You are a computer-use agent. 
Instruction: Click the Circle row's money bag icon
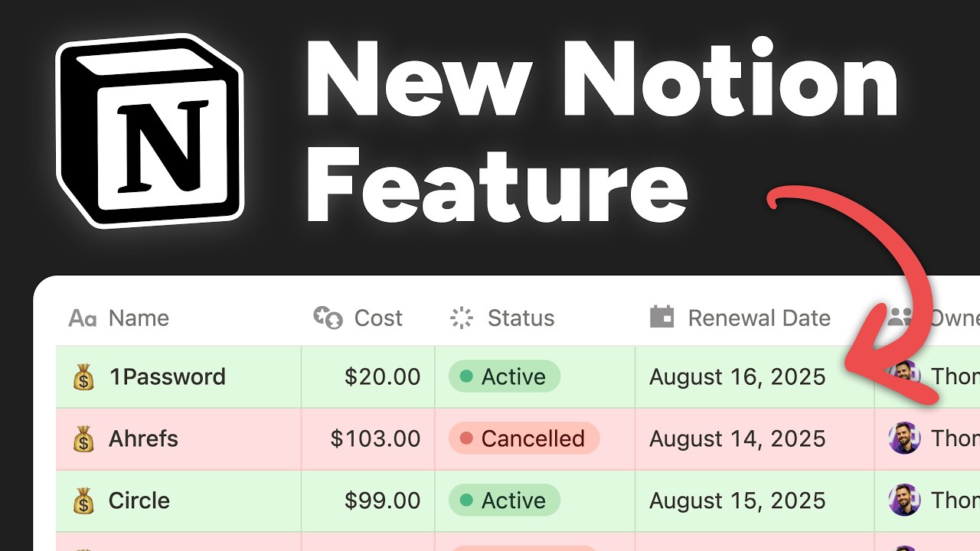coord(82,500)
